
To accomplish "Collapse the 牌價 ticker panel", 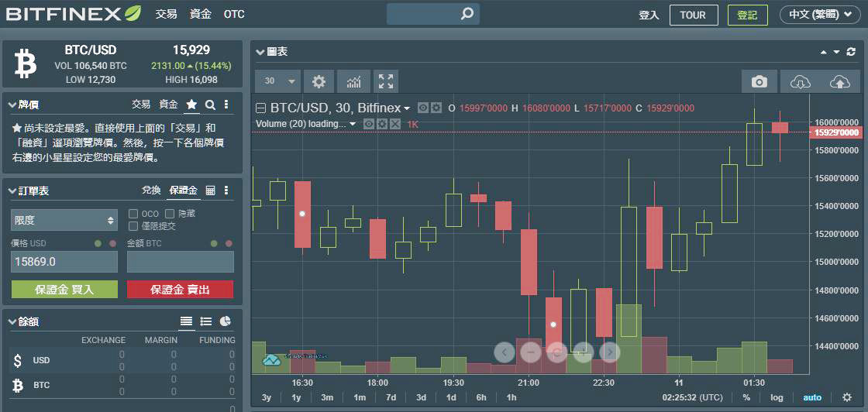I will [12, 105].
